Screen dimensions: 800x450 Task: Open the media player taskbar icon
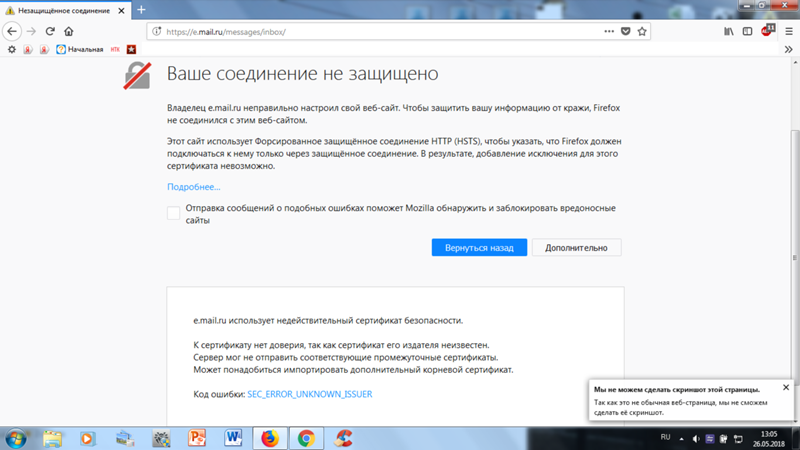(x=88, y=439)
